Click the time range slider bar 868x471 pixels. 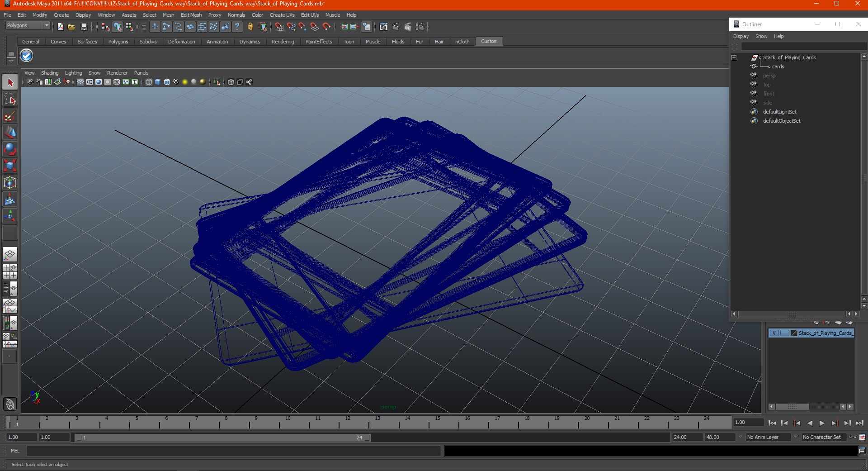pos(223,438)
